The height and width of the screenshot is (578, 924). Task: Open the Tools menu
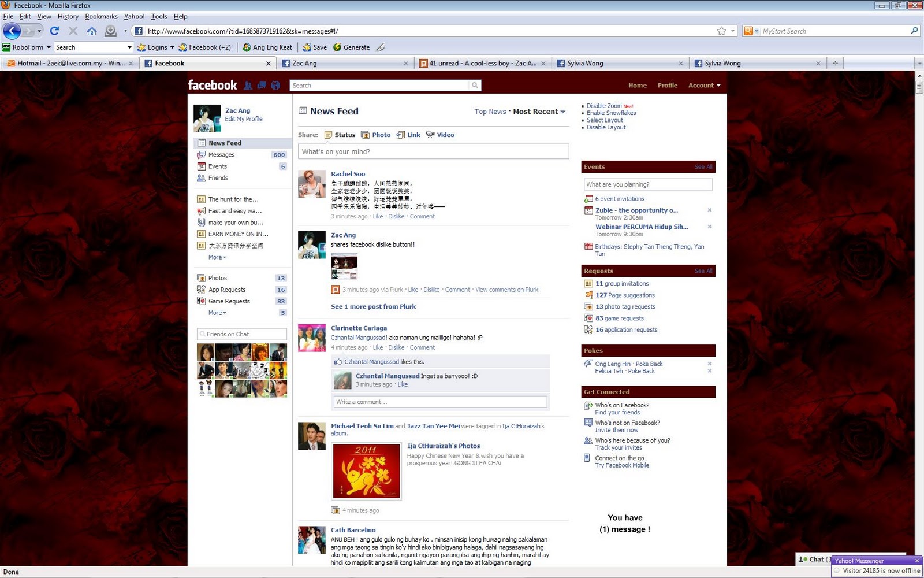159,16
